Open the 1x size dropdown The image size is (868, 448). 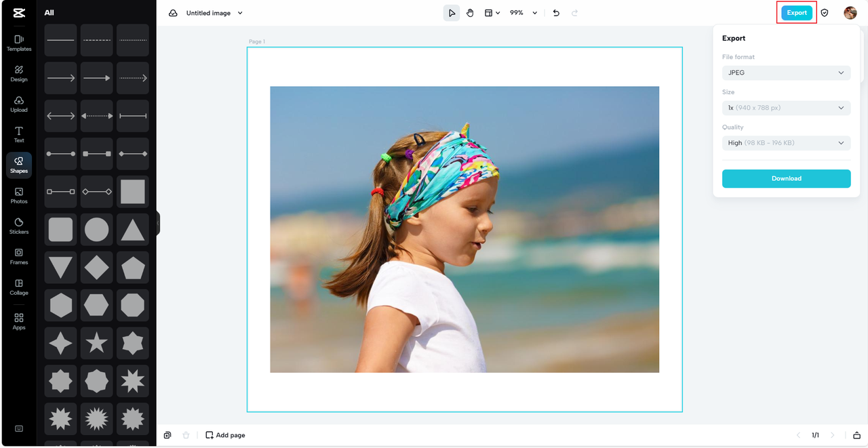pos(787,108)
